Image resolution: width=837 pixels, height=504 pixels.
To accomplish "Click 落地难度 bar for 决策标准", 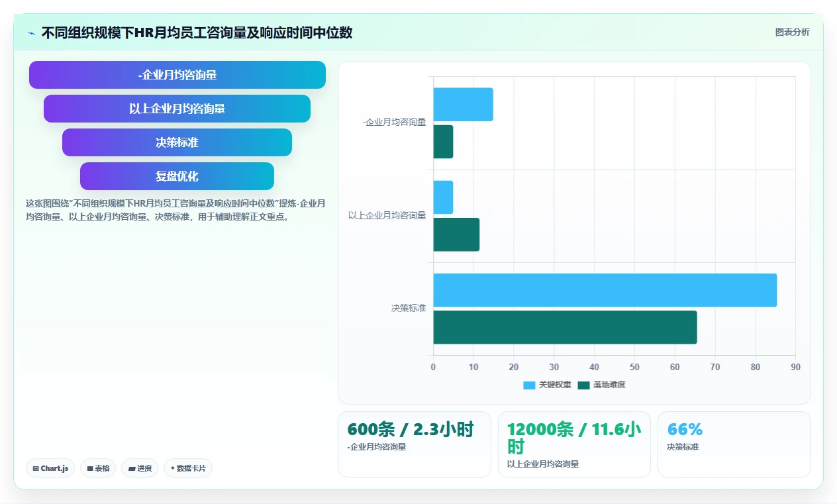I will (566, 327).
